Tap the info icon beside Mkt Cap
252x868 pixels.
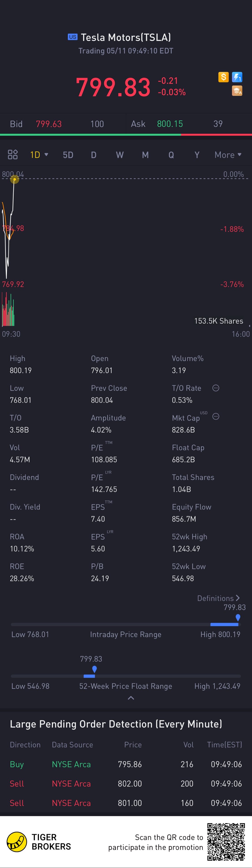coord(216,416)
